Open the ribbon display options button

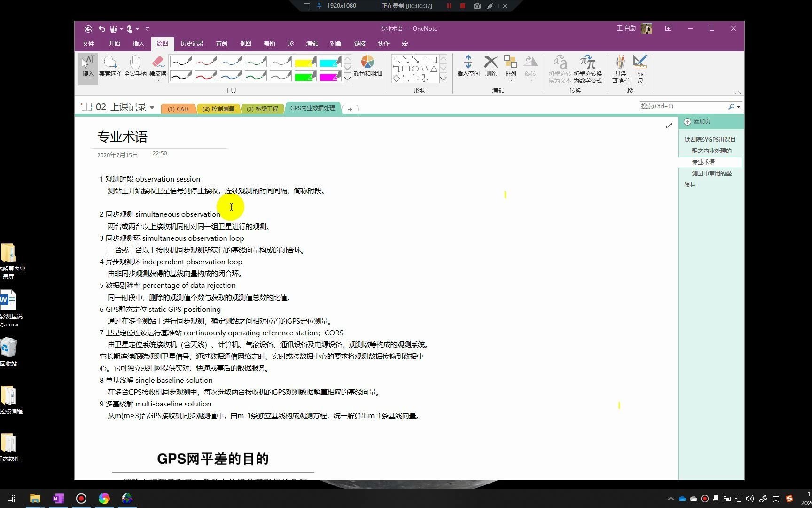(668, 28)
